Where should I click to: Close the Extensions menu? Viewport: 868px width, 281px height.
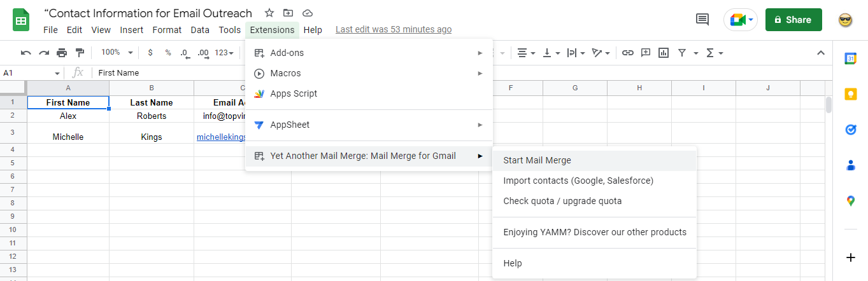(273, 30)
